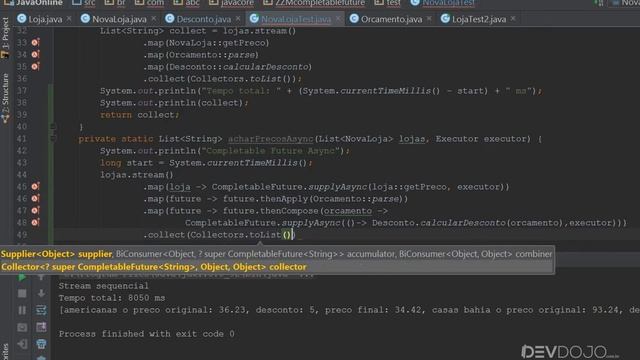The width and height of the screenshot is (640, 360).
Task: Click the gutter marker on line 48
Action: 36,222
